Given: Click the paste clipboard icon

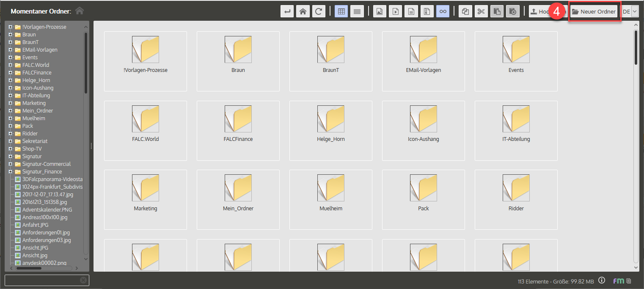Looking at the screenshot, I should [497, 12].
